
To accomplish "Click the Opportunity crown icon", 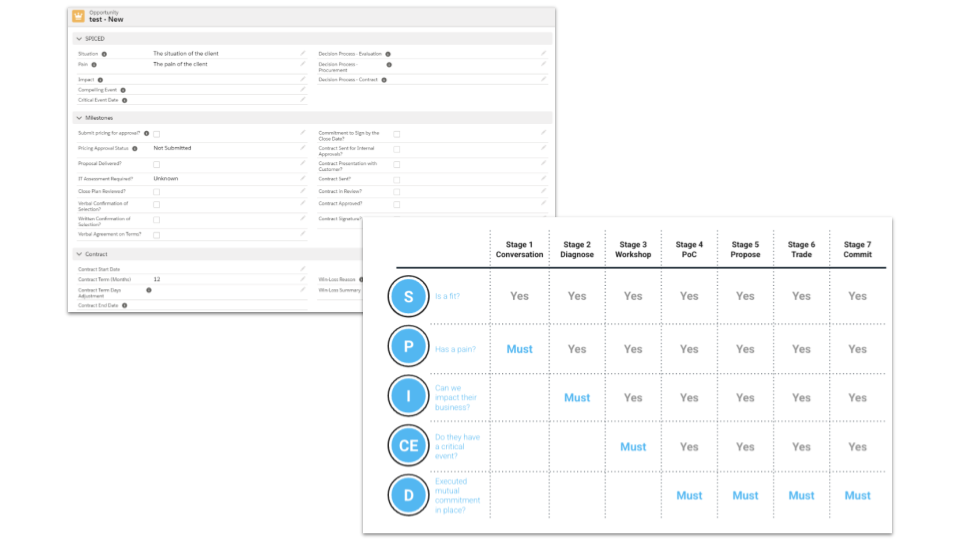I will coord(78,16).
